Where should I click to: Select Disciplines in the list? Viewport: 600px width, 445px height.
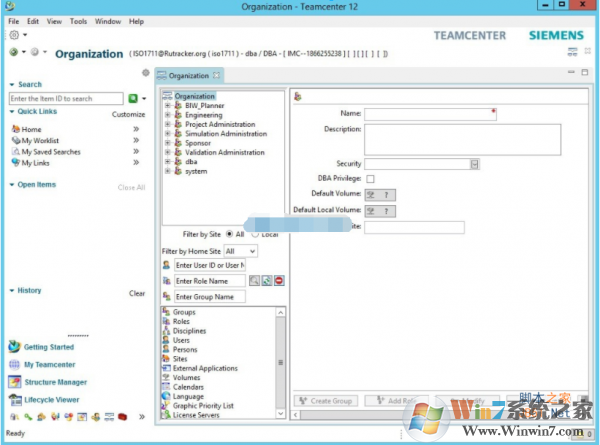[x=189, y=331]
